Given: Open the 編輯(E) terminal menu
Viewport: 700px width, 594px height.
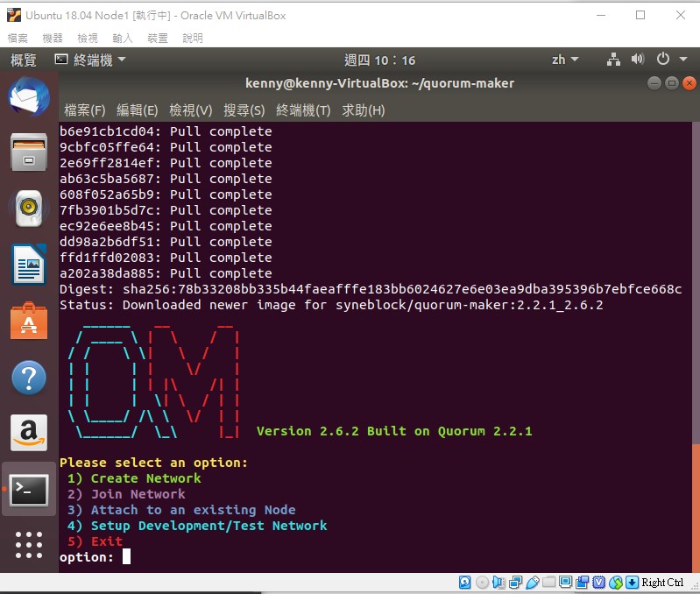Looking at the screenshot, I should (137, 110).
